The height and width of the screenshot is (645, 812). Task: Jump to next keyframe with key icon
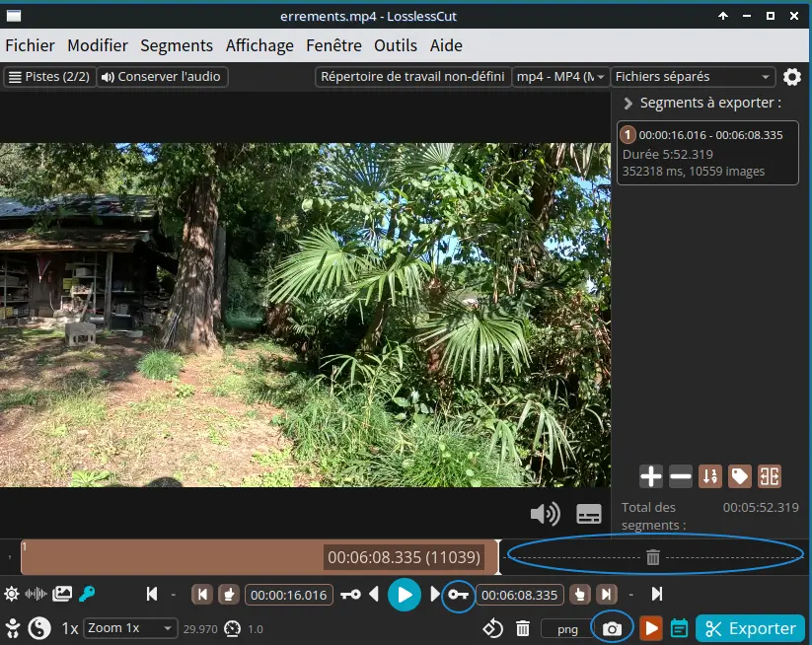click(457, 595)
